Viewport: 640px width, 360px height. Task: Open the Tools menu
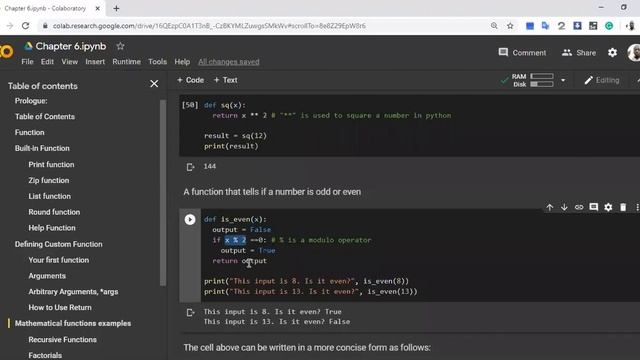tap(158, 62)
